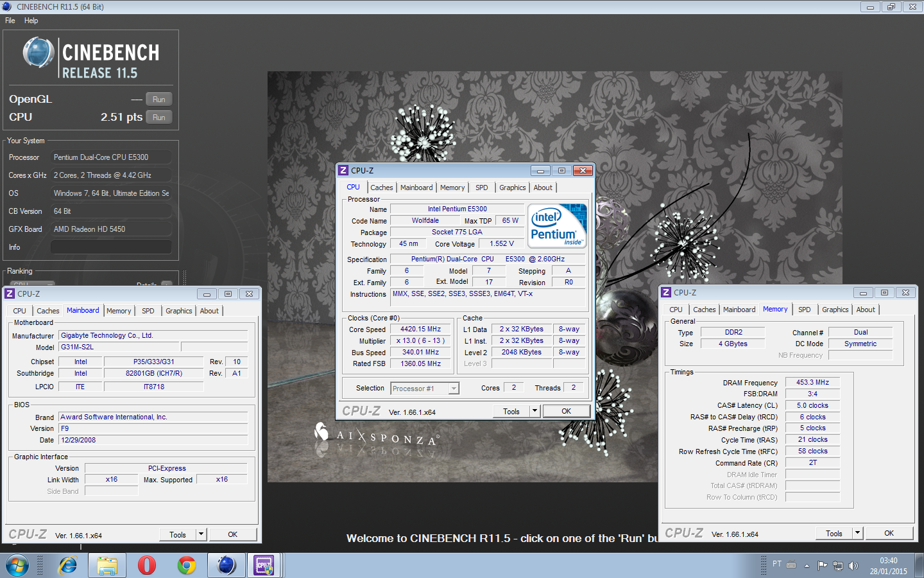Screen dimensions: 924x578
Task: Click OK in center CPU-Z window
Action: tap(567, 411)
